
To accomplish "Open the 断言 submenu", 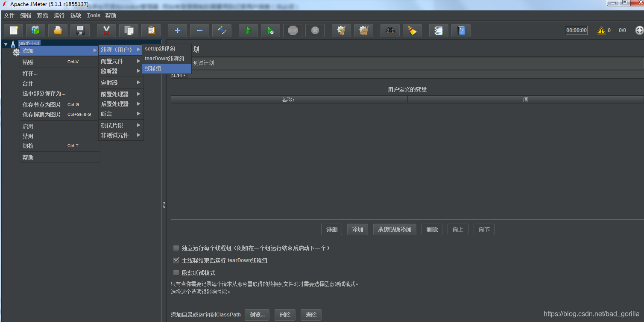I will (121, 114).
